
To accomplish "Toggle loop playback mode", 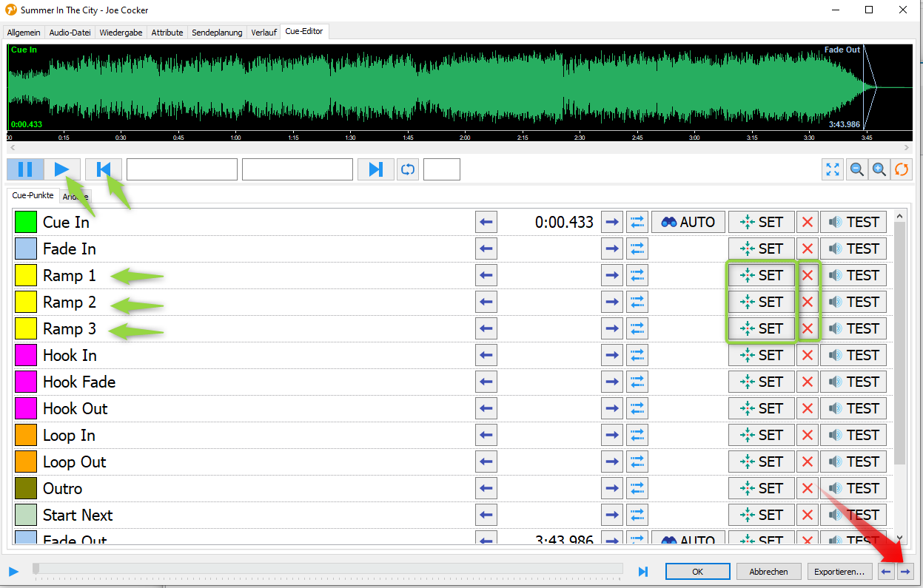I will pyautogui.click(x=407, y=169).
